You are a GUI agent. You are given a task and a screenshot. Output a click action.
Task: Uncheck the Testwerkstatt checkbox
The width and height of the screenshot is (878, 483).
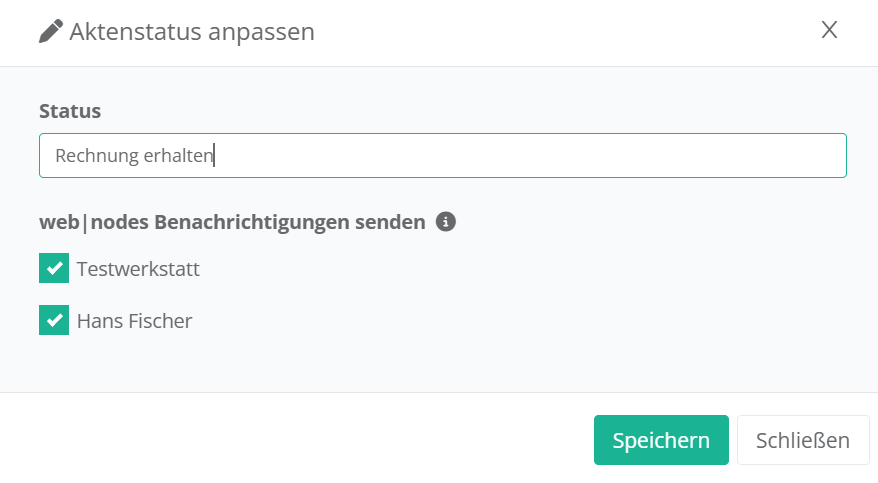[x=54, y=269]
